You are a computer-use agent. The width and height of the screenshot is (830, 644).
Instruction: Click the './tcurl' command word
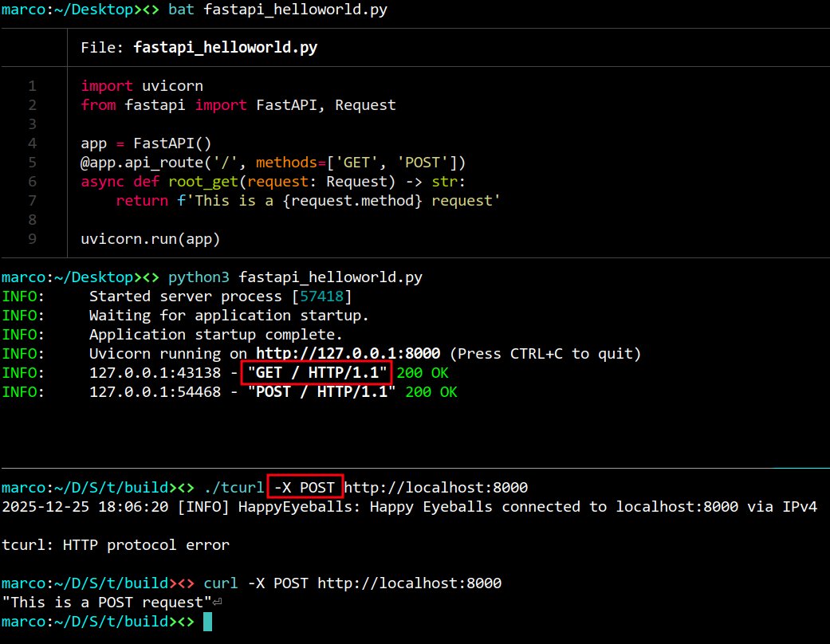pyautogui.click(x=234, y=487)
